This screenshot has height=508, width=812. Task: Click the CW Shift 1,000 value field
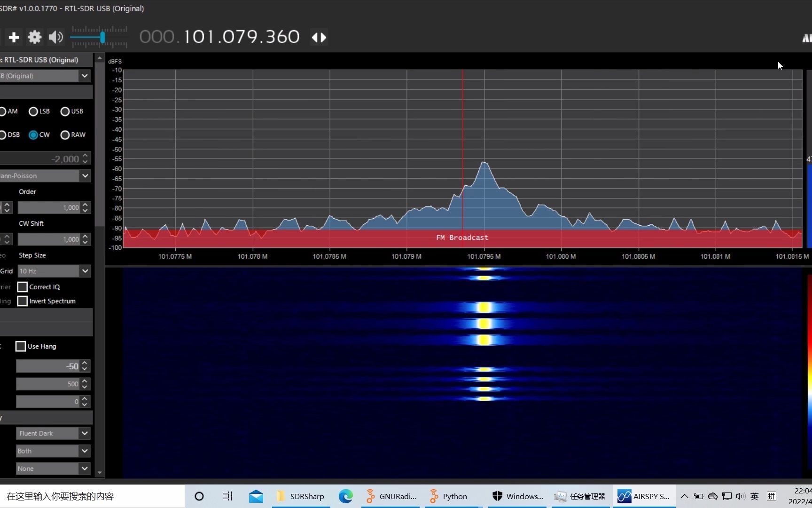coord(49,239)
